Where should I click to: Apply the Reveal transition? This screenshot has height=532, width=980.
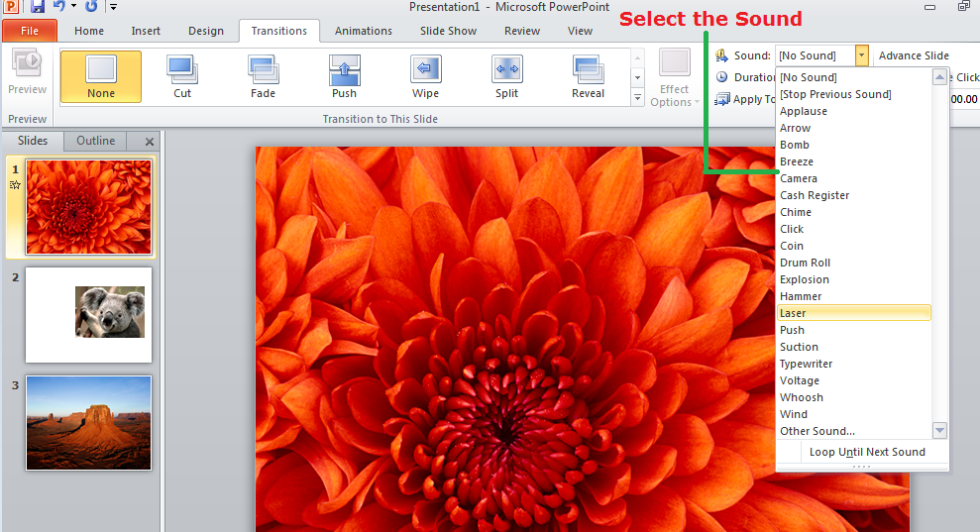589,76
